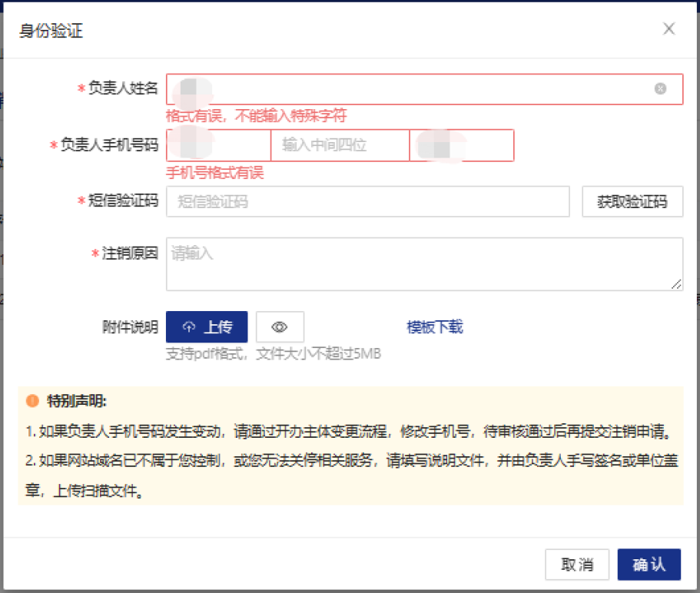Confirm with the 确认 button
The width and height of the screenshot is (700, 593).
[x=649, y=565]
